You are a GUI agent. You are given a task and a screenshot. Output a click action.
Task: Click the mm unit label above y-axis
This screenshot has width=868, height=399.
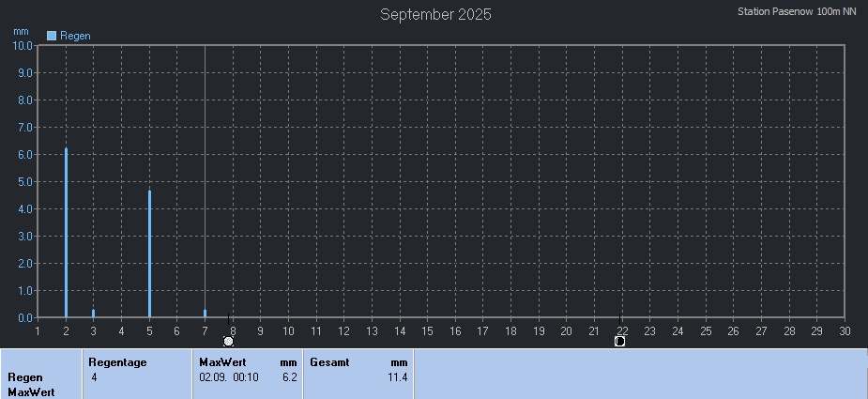21,32
